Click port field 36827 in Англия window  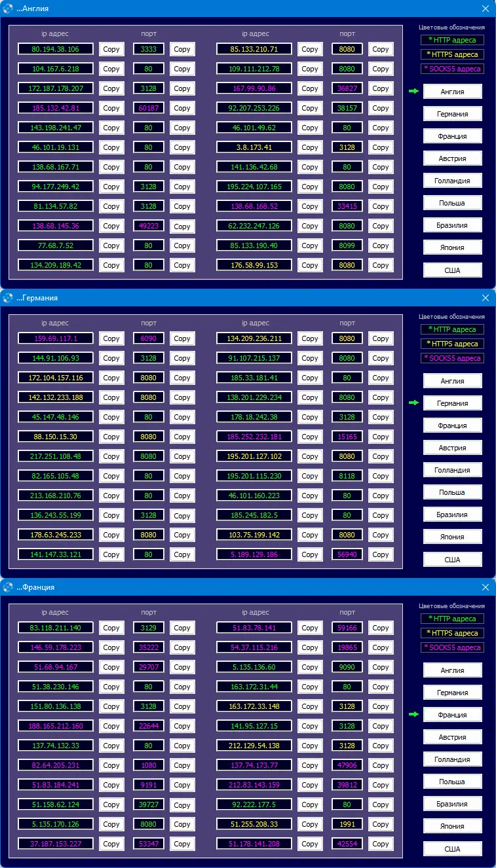click(347, 88)
